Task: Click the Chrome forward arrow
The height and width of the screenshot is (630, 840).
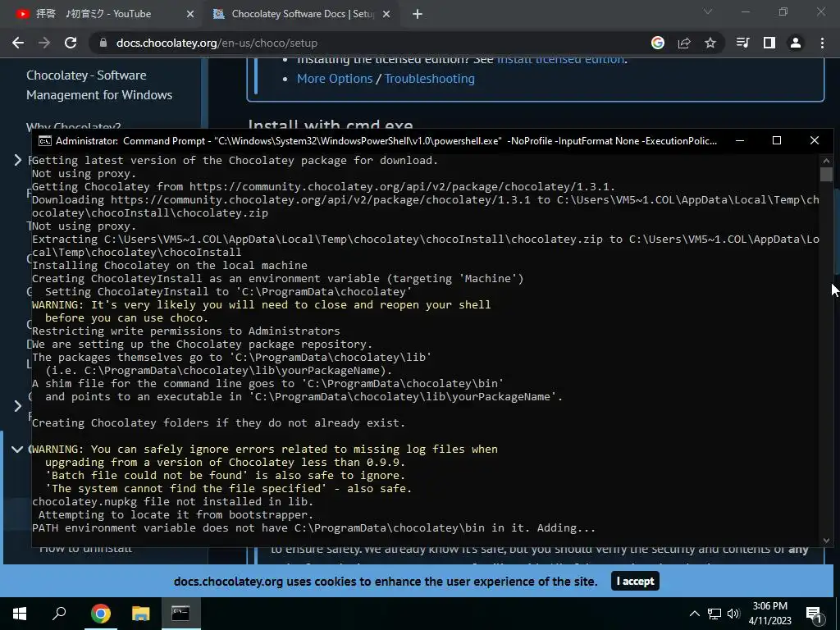Action: 44,43
